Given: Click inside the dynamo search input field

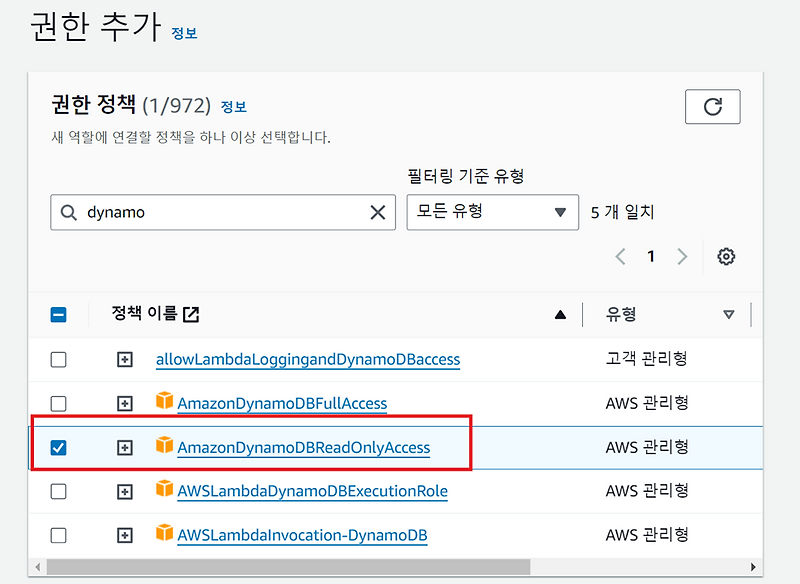Looking at the screenshot, I should pos(200,212).
